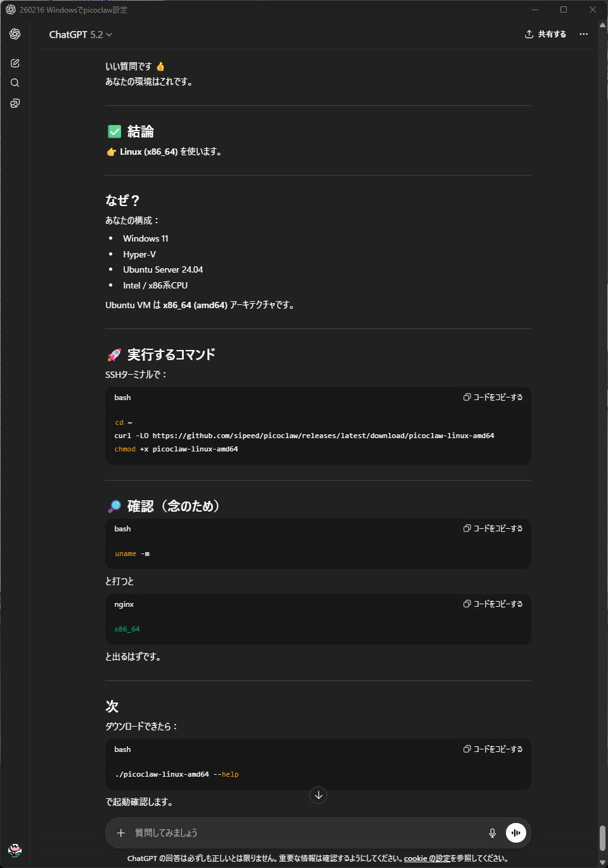Click the ChatGPT logo in sidebar
This screenshot has height=868, width=608.
tap(15, 34)
